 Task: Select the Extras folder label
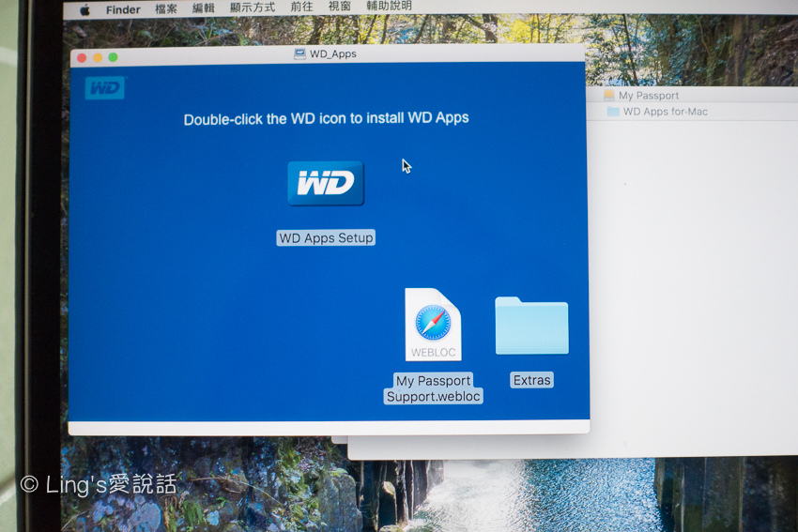(x=531, y=380)
